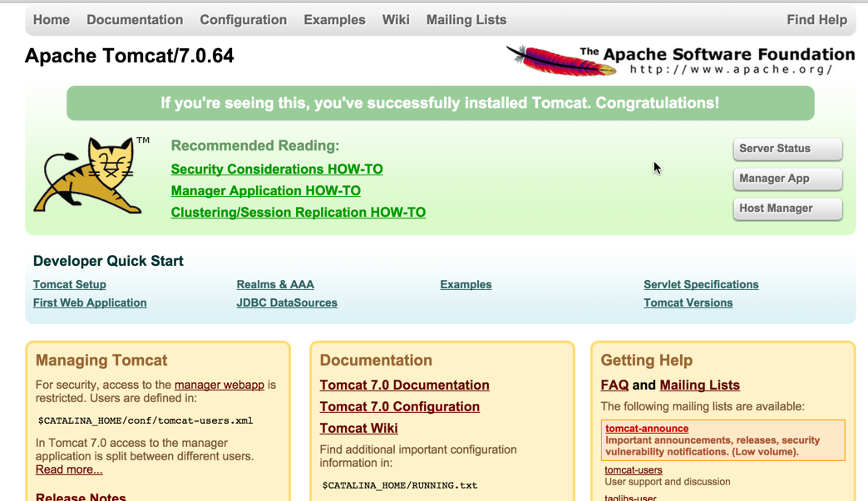The height and width of the screenshot is (501, 868).
Task: Open Security Considerations HOW-TO link
Action: (277, 169)
